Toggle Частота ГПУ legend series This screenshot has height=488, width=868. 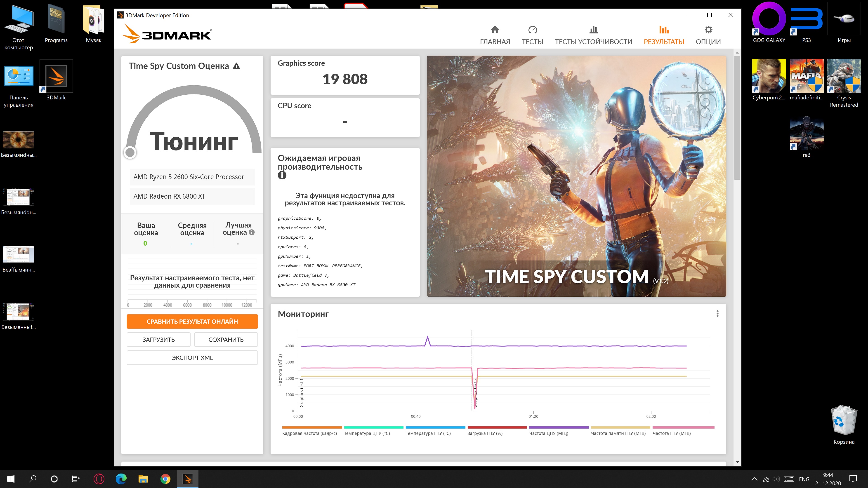click(x=671, y=433)
